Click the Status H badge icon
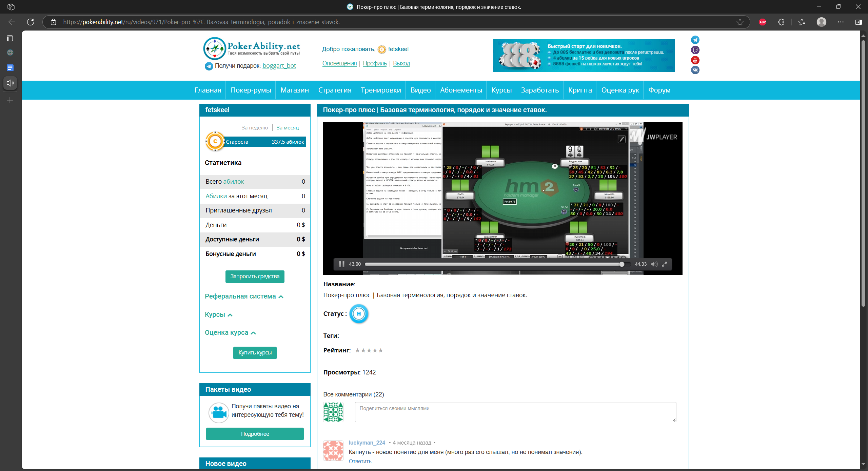Screen dimensions: 868x471 point(359,314)
